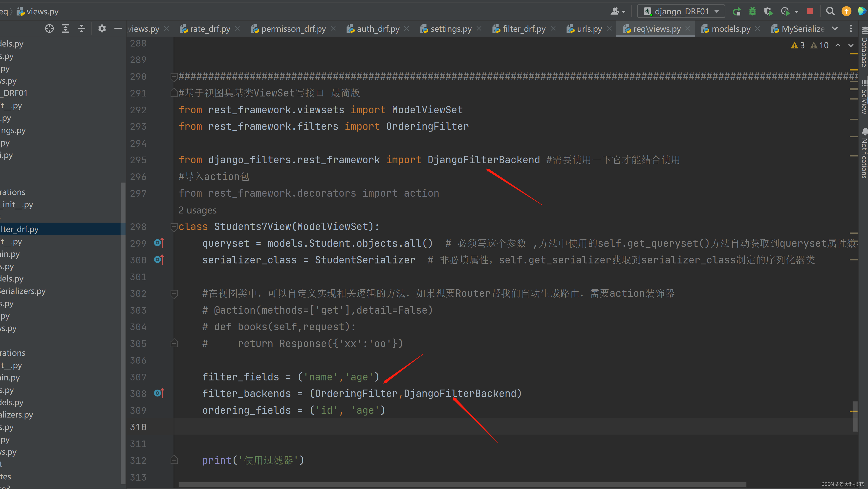Stop the running process red square

tap(810, 11)
